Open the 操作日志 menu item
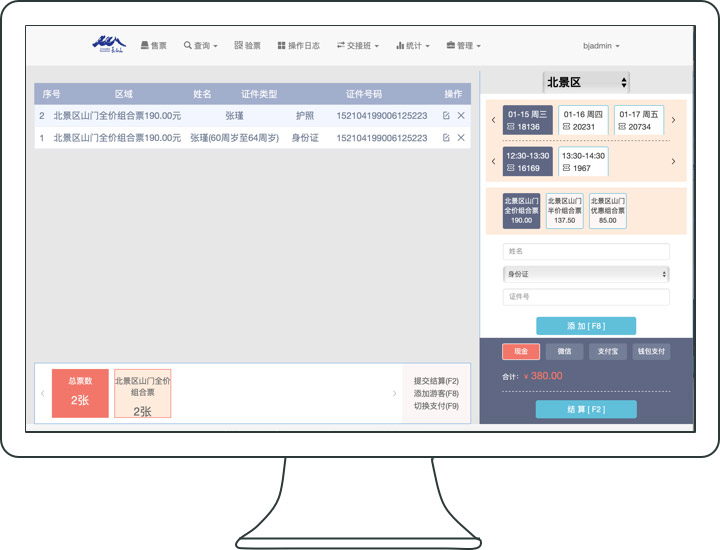This screenshot has height=550, width=720. [299, 46]
